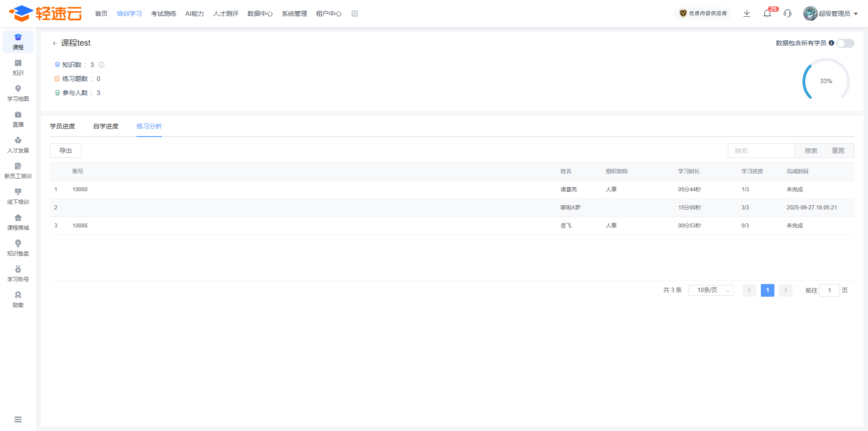This screenshot has height=431, width=868.
Task: Toggle the 数据包含所有学员 switch
Action: click(x=844, y=43)
